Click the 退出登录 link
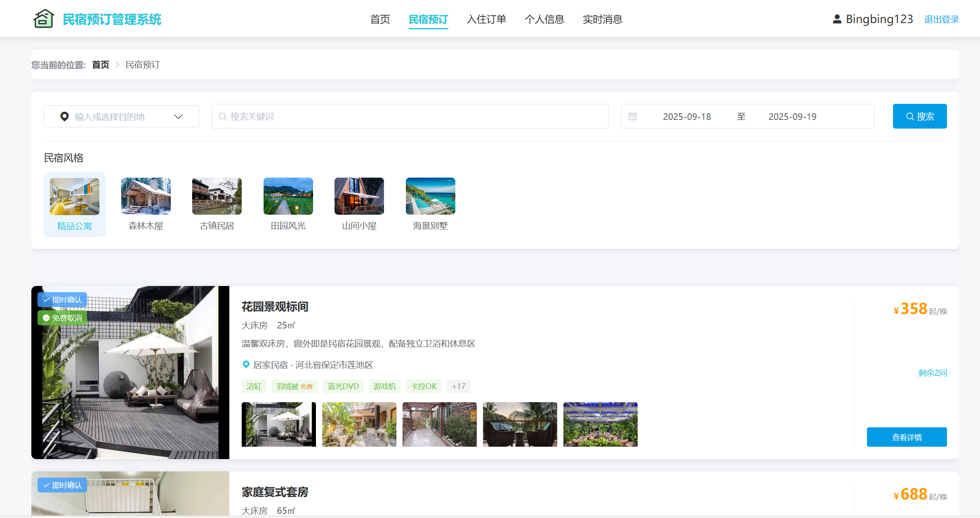Image resolution: width=980 pixels, height=518 pixels. tap(941, 19)
